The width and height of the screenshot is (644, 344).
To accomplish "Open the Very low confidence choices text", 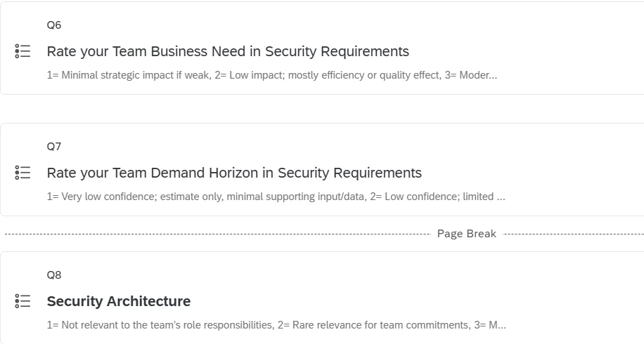I will (276, 197).
